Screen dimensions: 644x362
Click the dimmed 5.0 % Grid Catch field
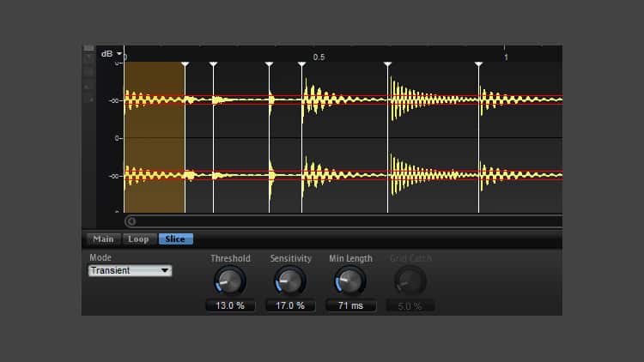410,306
